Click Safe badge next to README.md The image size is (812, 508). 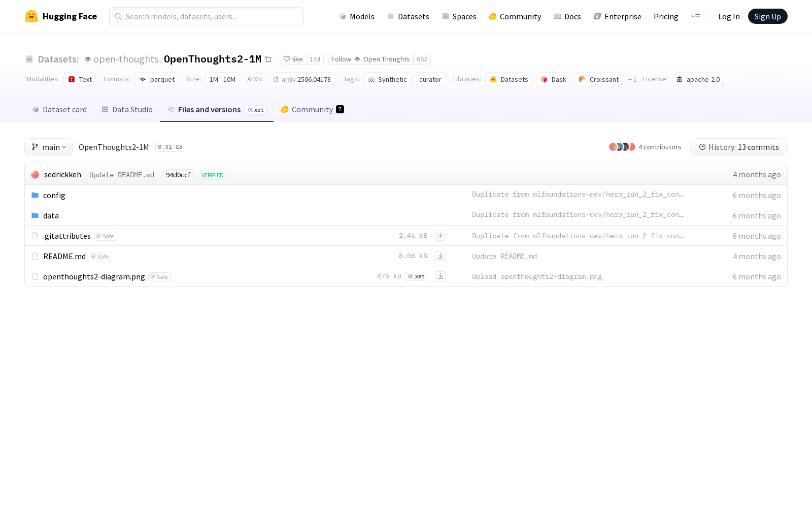[x=100, y=257]
